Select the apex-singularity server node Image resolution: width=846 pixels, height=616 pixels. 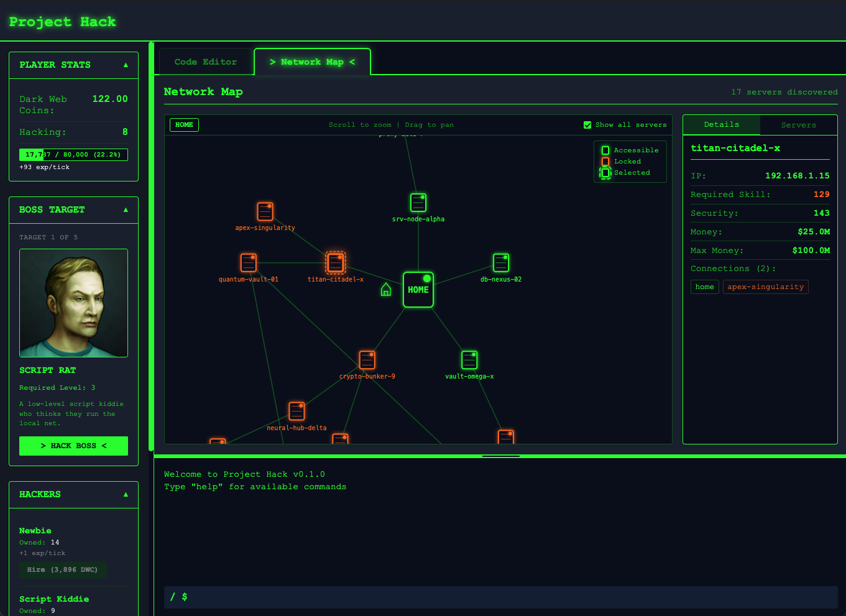click(x=265, y=211)
